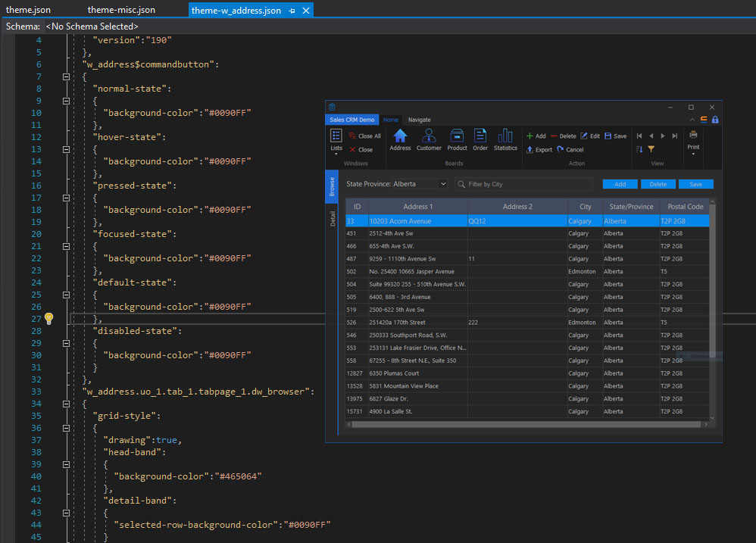Screen dimensions: 756x543
Task: Click the Product board icon
Action: 457,136
